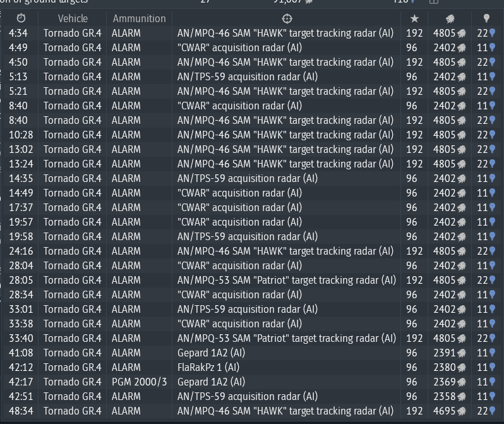Select the 5:21 time cell
504x424 pixels.
pos(18,92)
